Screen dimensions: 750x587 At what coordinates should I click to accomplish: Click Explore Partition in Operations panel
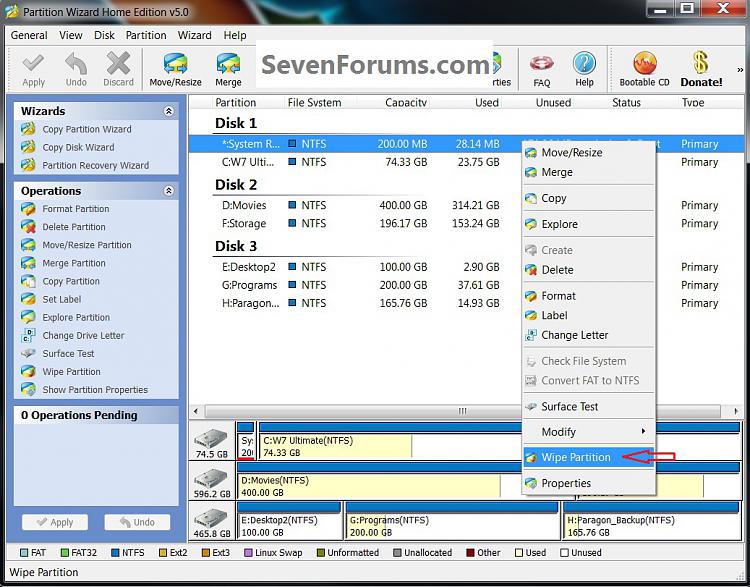coord(76,318)
